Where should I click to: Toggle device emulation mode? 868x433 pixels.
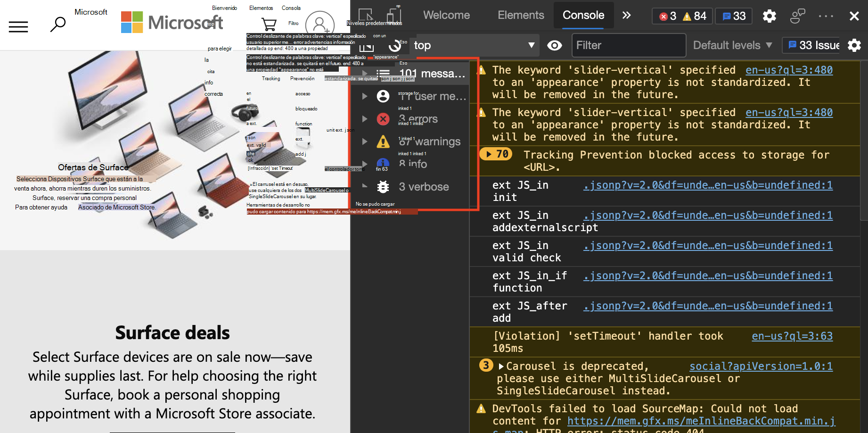point(394,16)
